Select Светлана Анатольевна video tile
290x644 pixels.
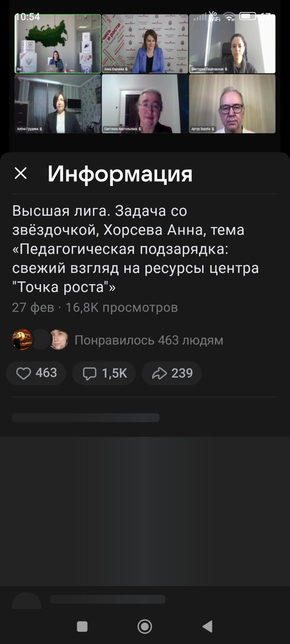[x=145, y=104]
